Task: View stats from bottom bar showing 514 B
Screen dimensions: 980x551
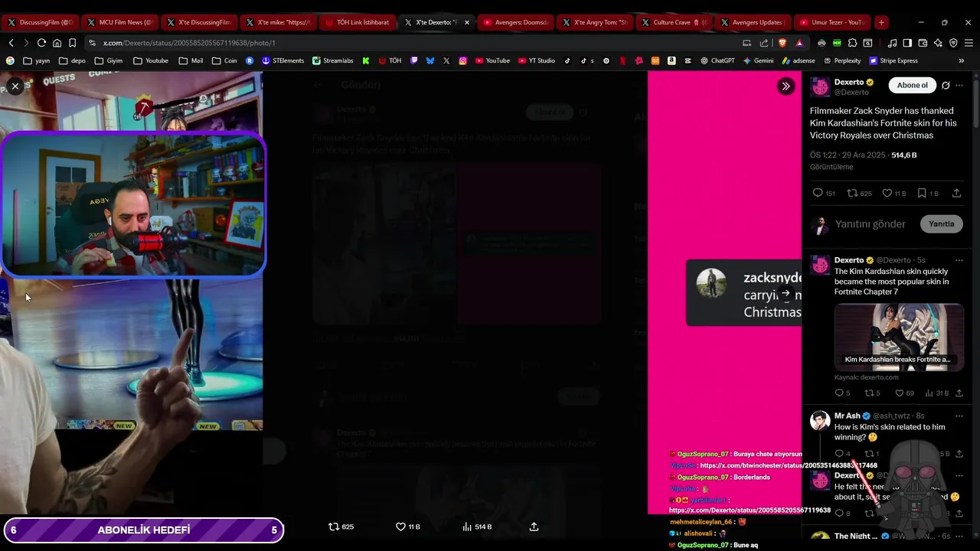Action: tap(477, 527)
